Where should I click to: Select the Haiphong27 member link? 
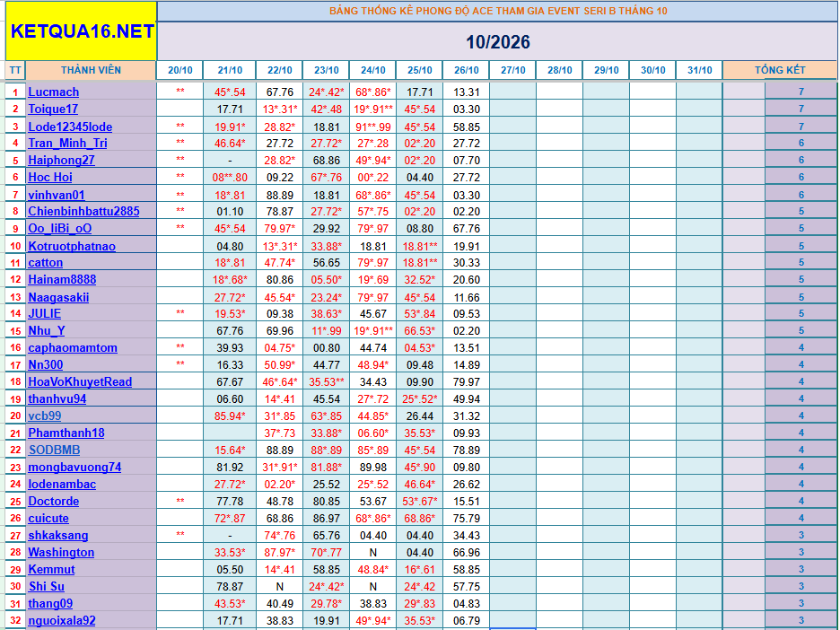point(62,160)
